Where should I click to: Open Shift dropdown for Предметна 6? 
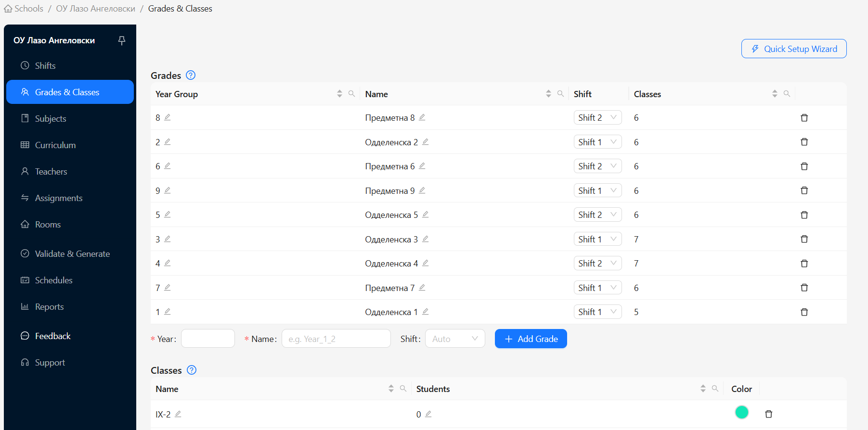coord(598,166)
